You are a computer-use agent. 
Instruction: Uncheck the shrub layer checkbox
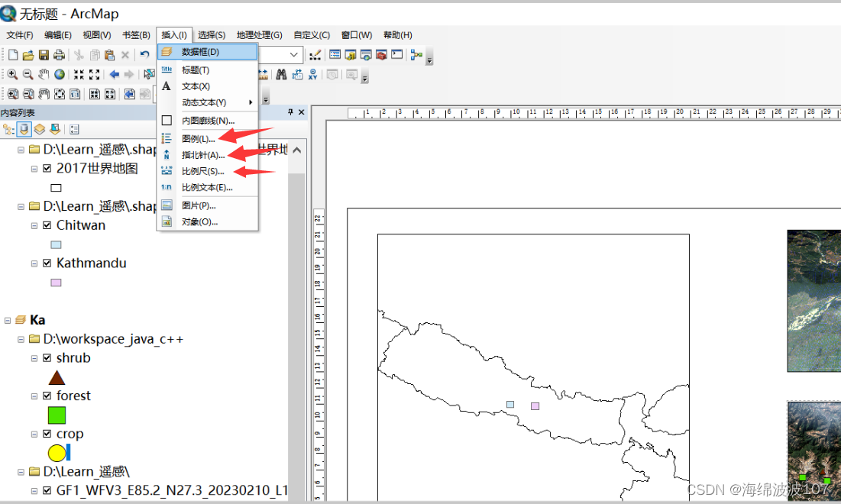[47, 357]
